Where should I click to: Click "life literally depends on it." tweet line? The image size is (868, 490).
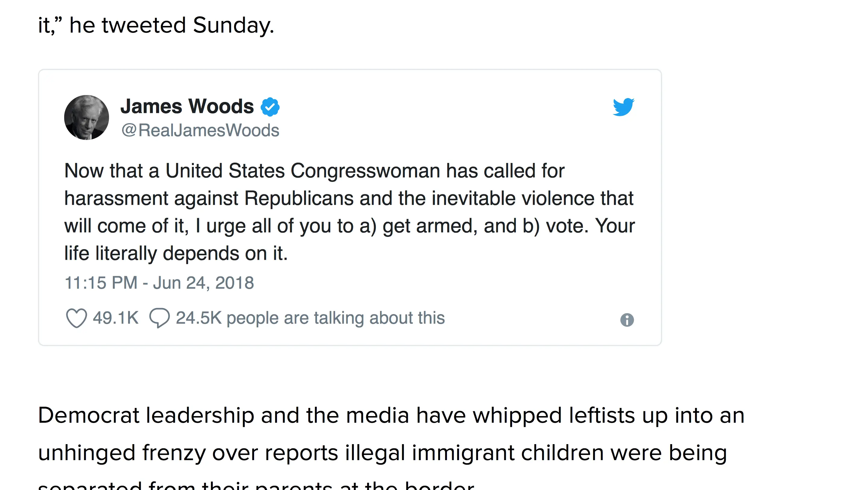tap(176, 253)
